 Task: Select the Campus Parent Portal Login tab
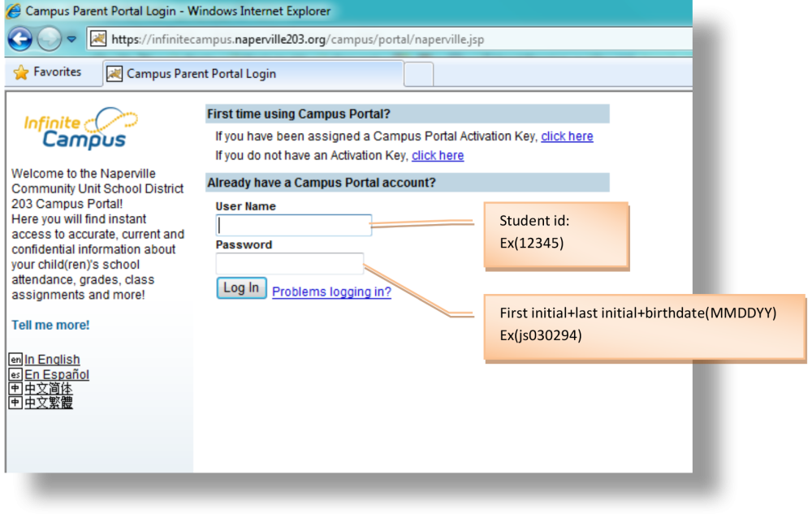click(x=253, y=74)
